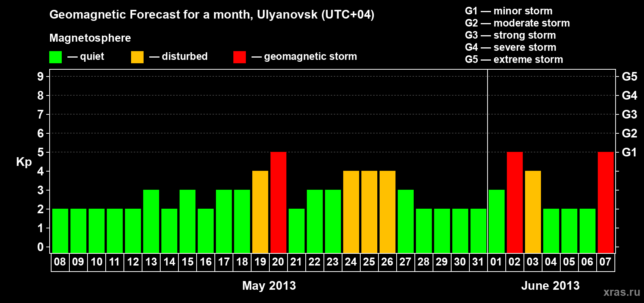644x303 pixels.
Task: Click date label 29 on the axis
Action: [442, 262]
